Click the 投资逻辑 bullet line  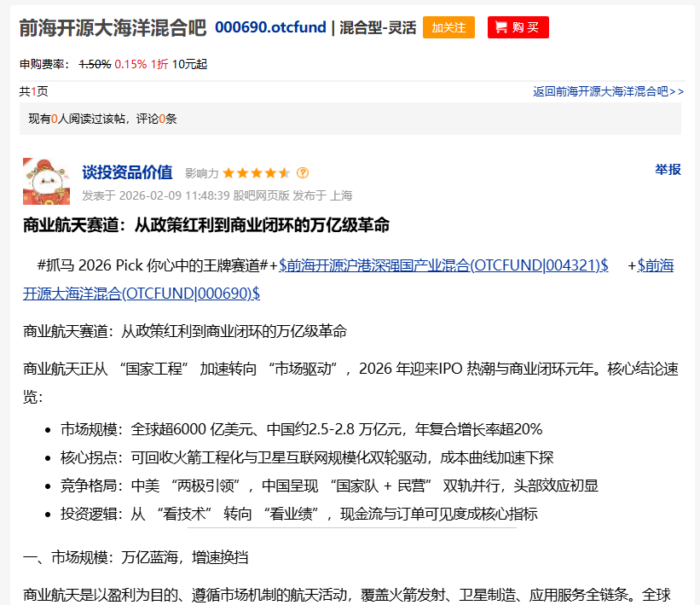click(x=298, y=514)
